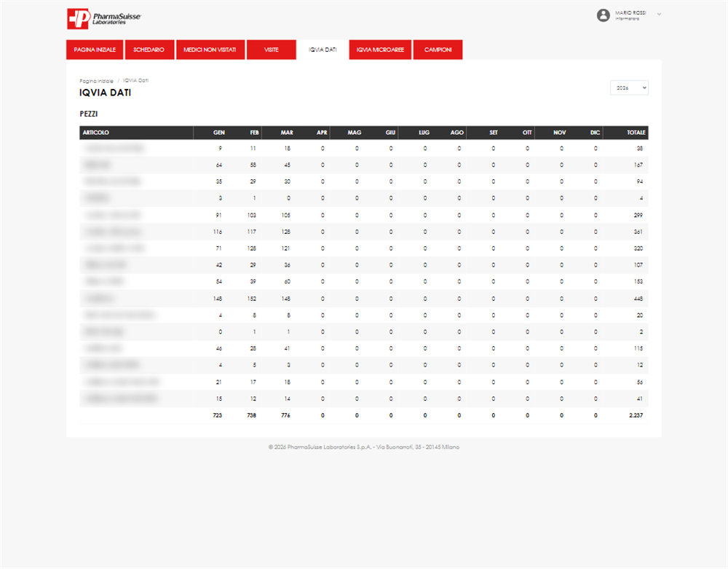Click the PharmaSuisse Laboratories logo
728x569 pixels.
pyautogui.click(x=104, y=19)
